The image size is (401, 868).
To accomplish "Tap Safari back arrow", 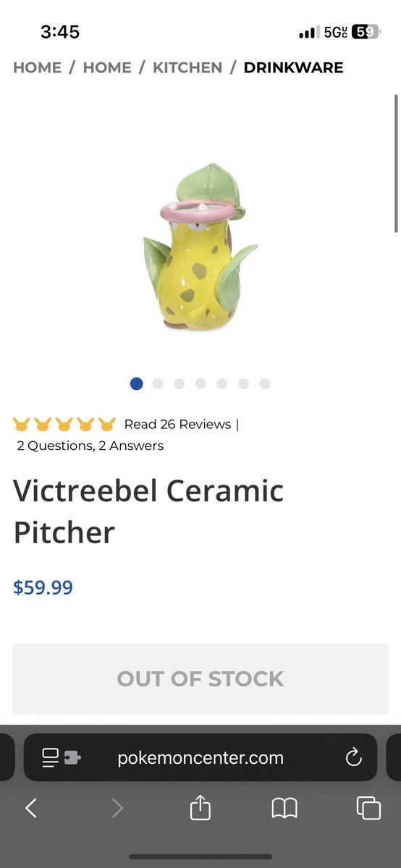I will 31,808.
